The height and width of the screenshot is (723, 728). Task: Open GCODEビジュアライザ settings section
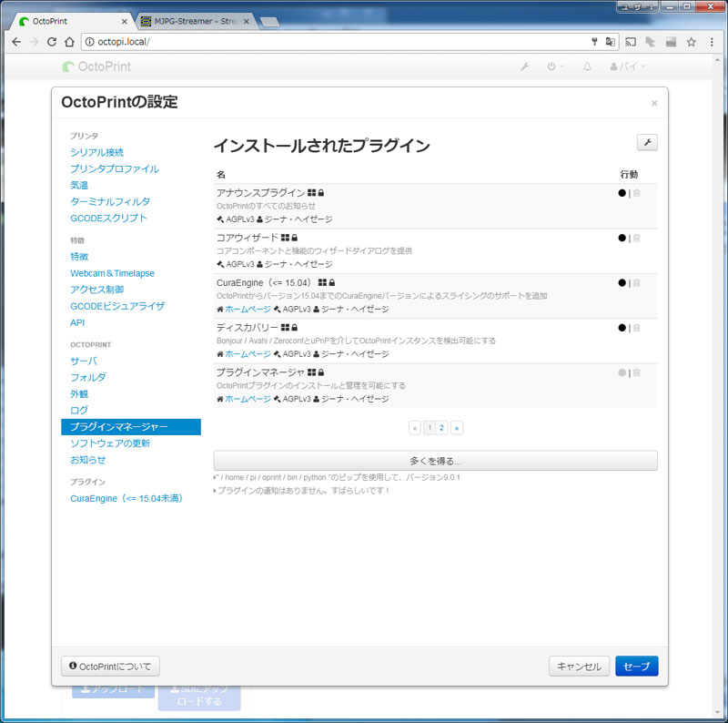point(117,306)
